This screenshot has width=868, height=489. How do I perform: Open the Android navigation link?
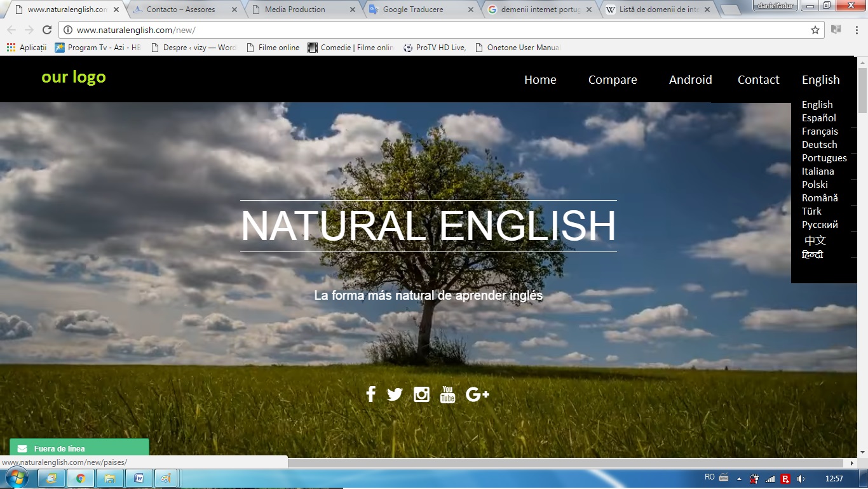(x=690, y=80)
